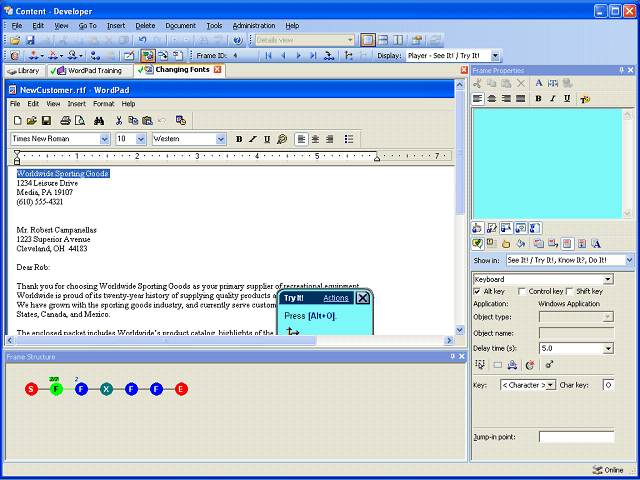Click the Char key input field
Viewport: 640px width, 480px height.
coord(608,385)
